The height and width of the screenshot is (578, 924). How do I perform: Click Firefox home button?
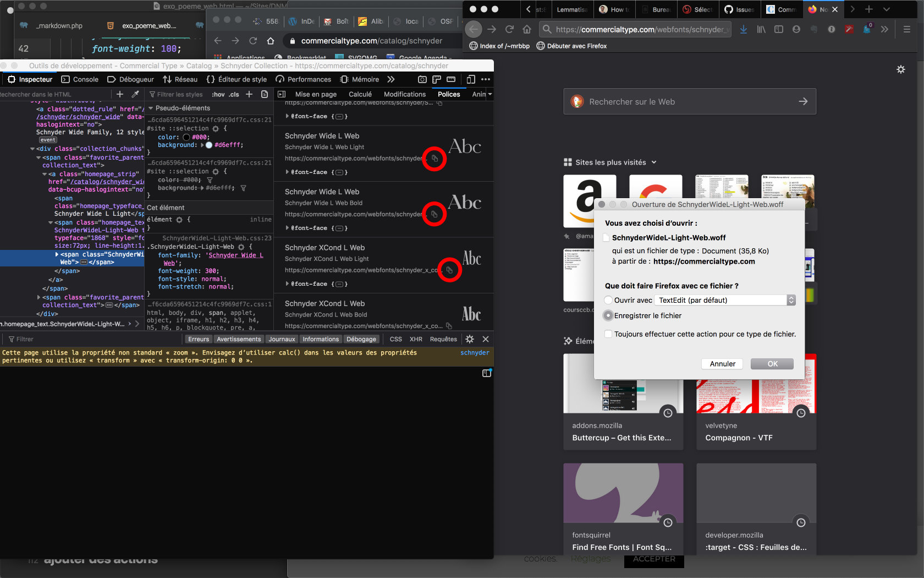[527, 29]
